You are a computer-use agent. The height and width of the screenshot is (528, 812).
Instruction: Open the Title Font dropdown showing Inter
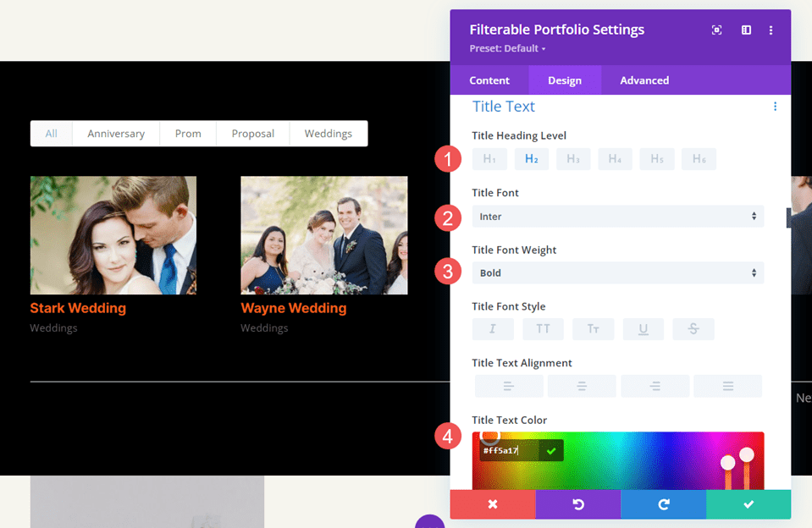click(617, 217)
